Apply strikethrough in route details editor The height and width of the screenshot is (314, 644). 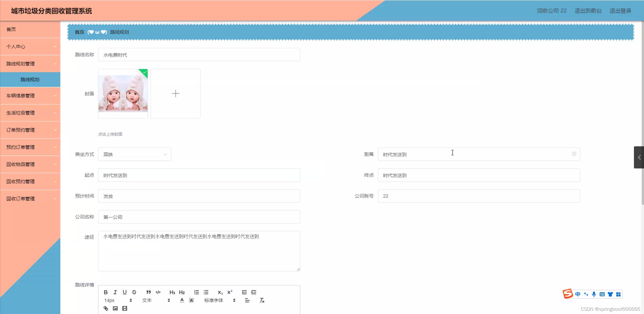click(x=134, y=292)
